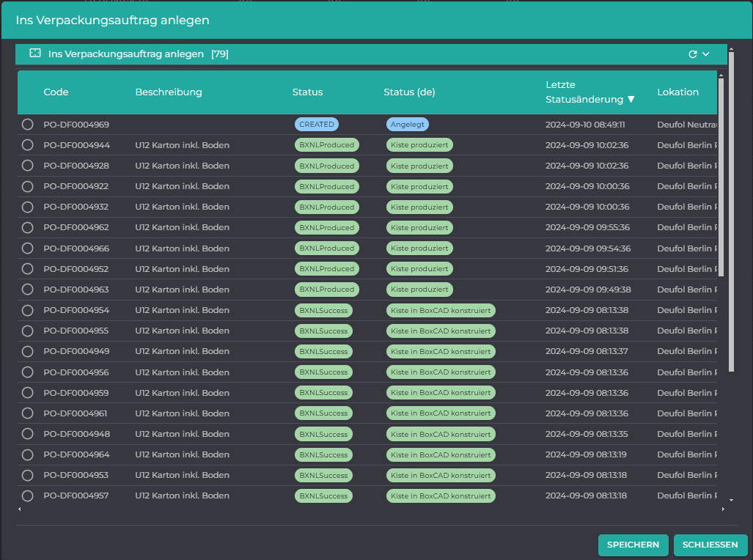This screenshot has height=560, width=753.
Task: Sort by the Code column header
Action: point(56,92)
